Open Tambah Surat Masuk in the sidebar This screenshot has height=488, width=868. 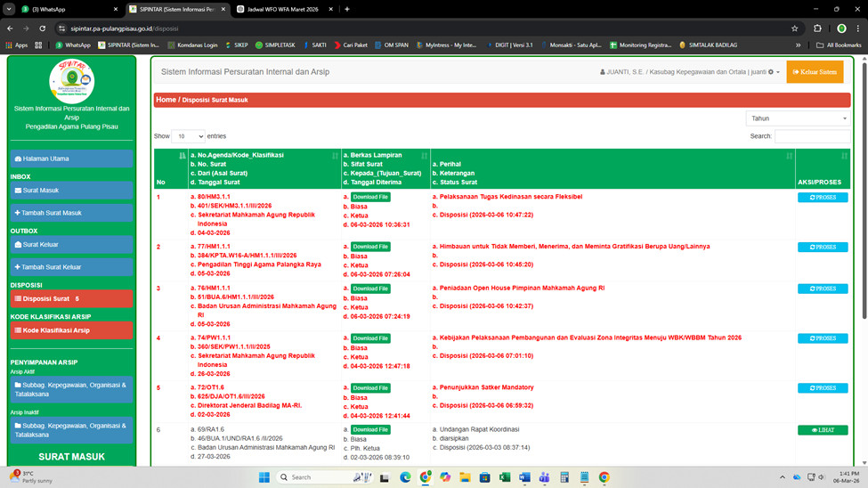click(x=71, y=213)
